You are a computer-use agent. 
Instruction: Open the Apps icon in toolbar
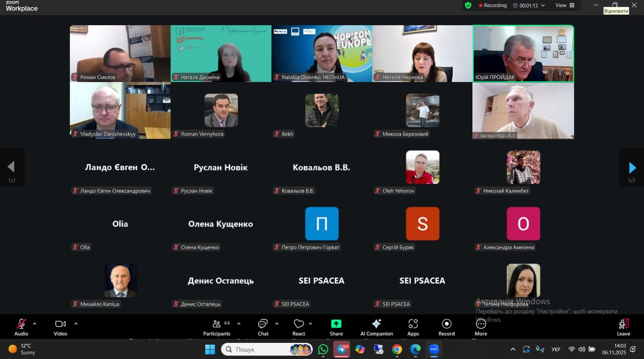click(413, 324)
